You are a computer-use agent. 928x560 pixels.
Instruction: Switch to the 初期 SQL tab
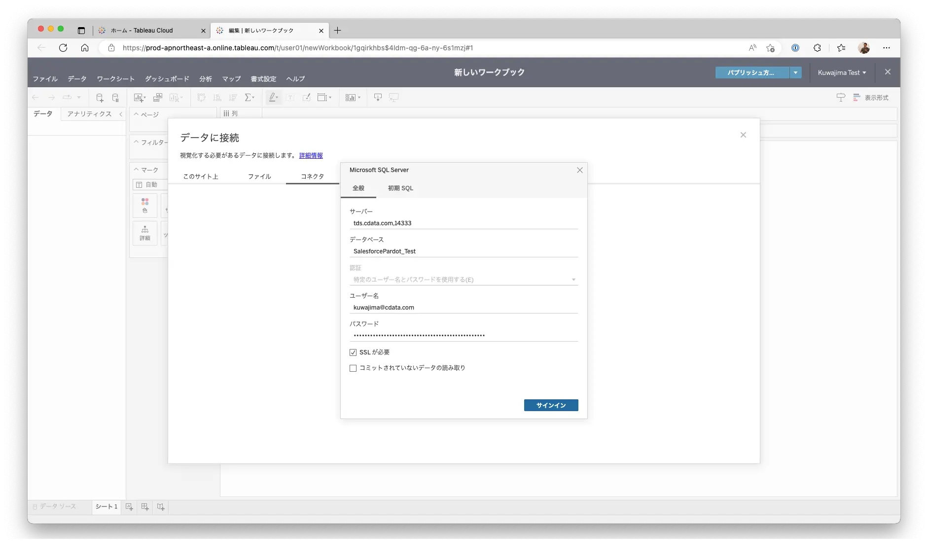(400, 188)
